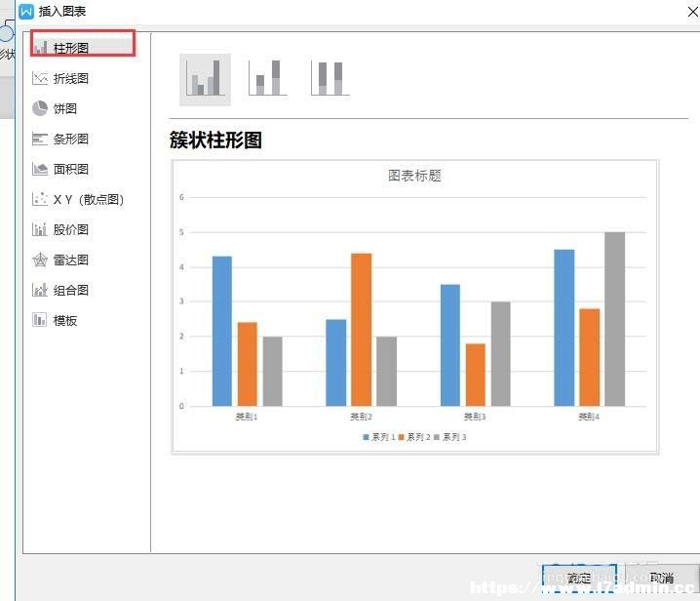
Task: Close the 插入图表 dialog
Action: [x=692, y=12]
